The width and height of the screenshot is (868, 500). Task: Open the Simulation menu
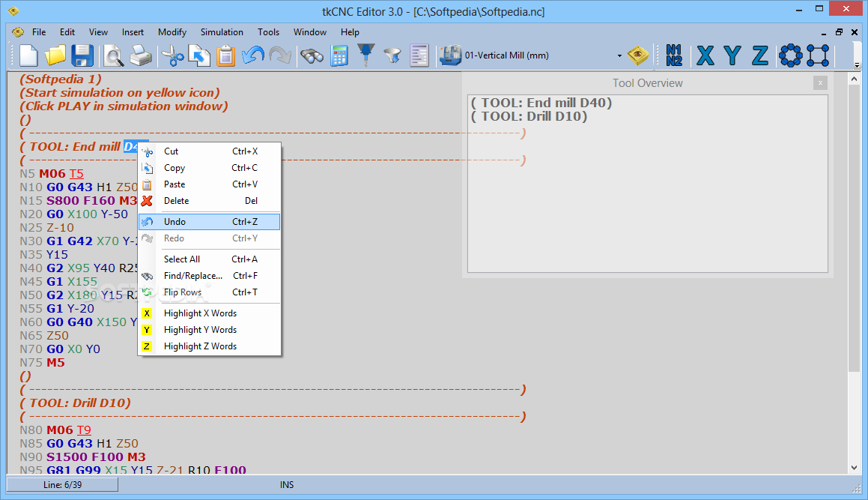[222, 32]
